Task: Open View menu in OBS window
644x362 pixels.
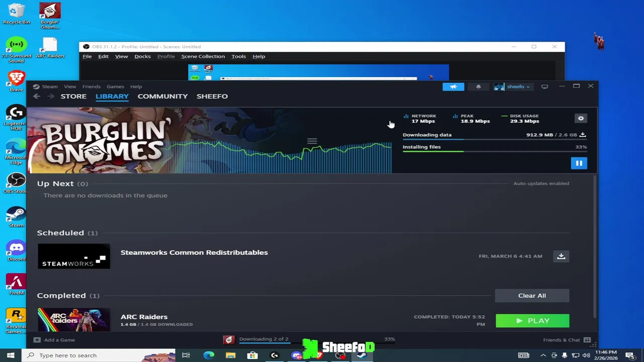Action: (121, 56)
